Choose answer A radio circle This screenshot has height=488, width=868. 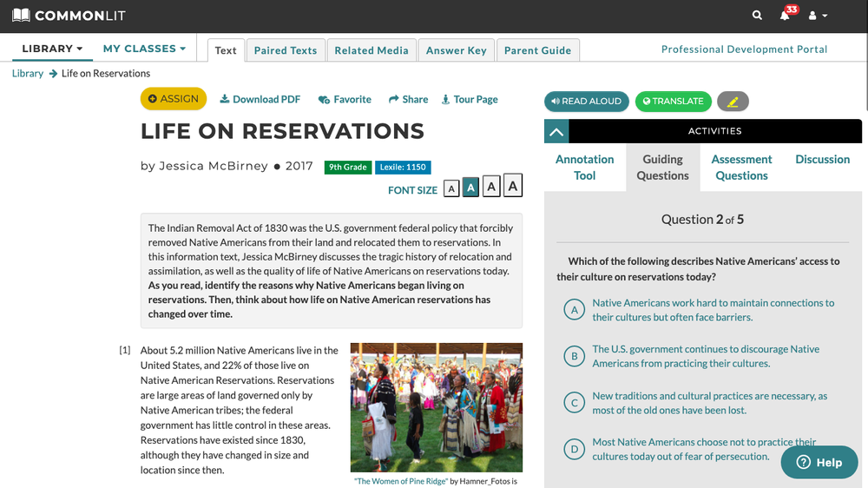coord(574,310)
